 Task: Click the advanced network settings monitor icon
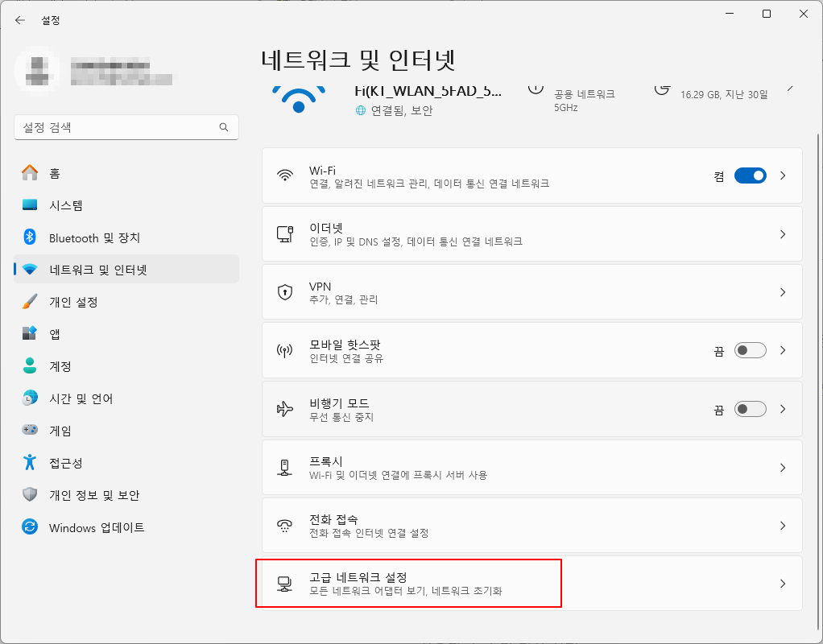tap(284, 584)
